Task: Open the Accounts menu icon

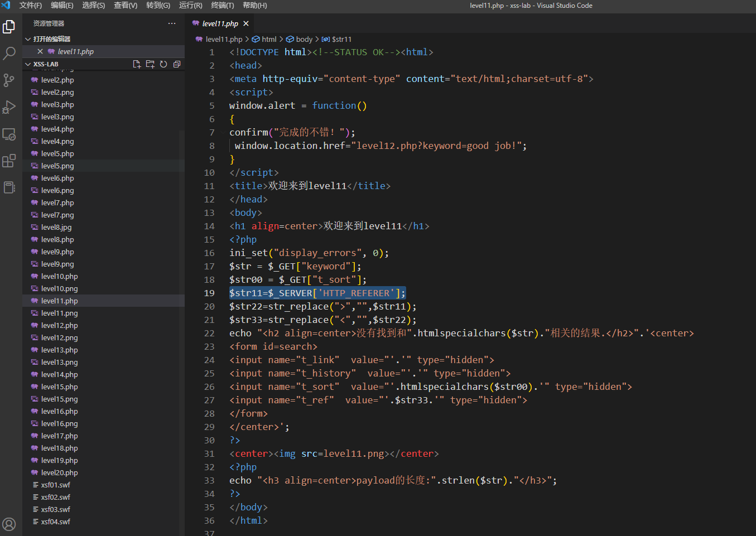Action: coord(9,524)
